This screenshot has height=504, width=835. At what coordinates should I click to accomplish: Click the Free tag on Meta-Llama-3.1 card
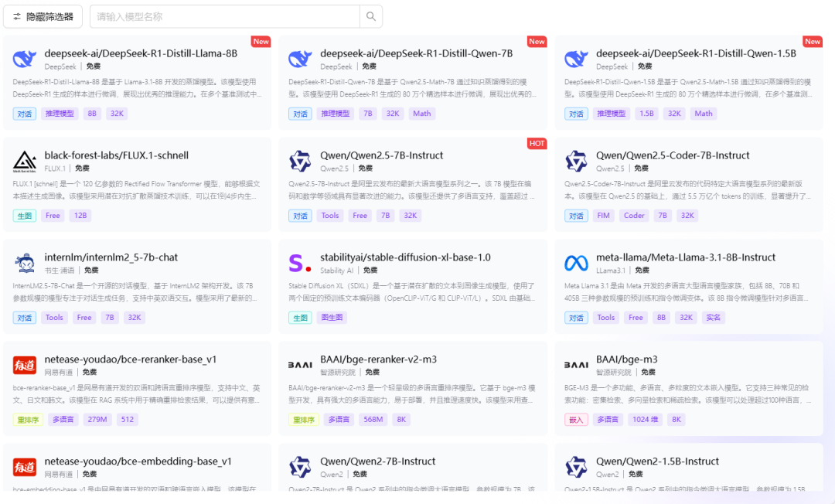pos(636,318)
